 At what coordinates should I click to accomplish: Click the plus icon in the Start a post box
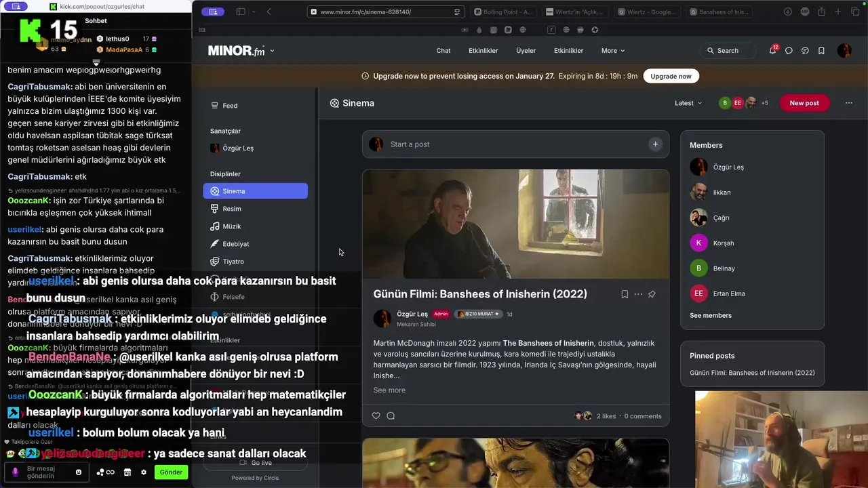[655, 144]
